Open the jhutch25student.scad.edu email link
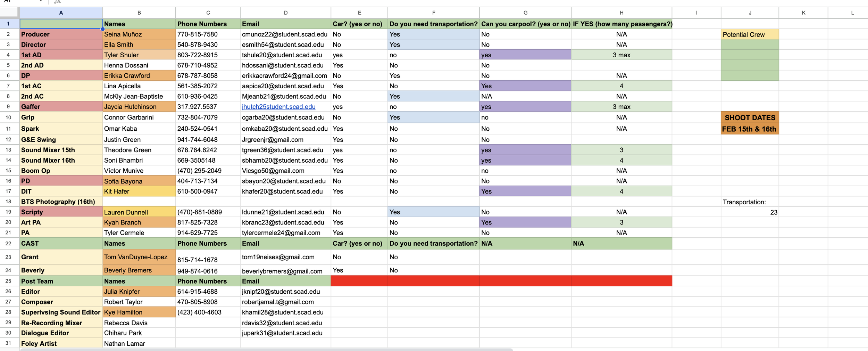Screen dimensions: 868x351 point(278,107)
